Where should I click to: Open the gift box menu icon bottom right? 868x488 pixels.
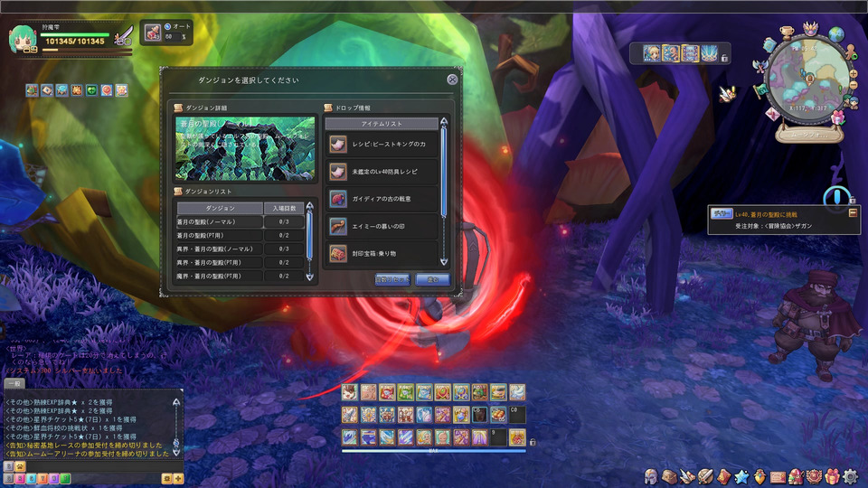(x=832, y=476)
